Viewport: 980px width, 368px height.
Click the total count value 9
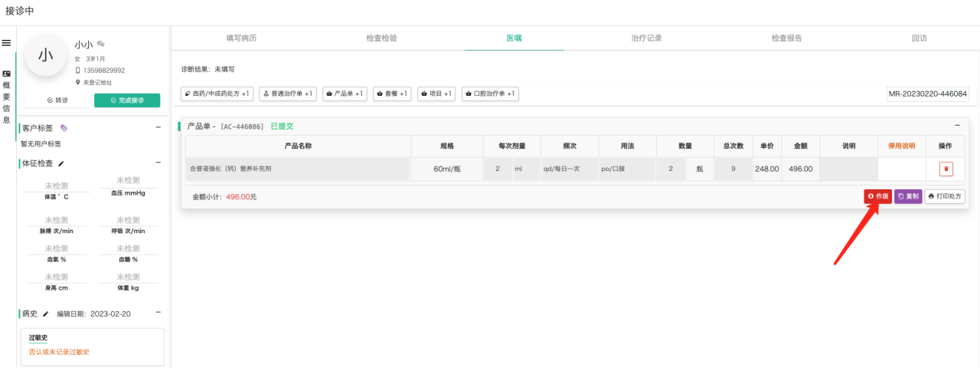pyautogui.click(x=733, y=169)
